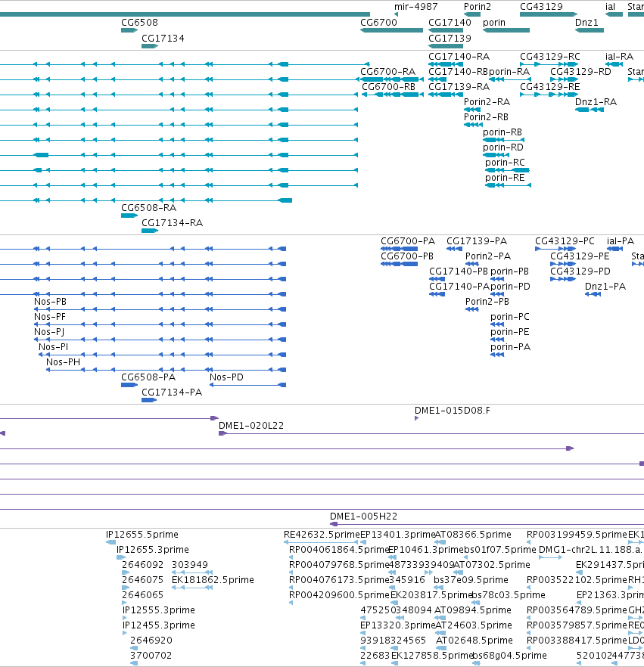Click the CG43129-PC protein label

(565, 241)
